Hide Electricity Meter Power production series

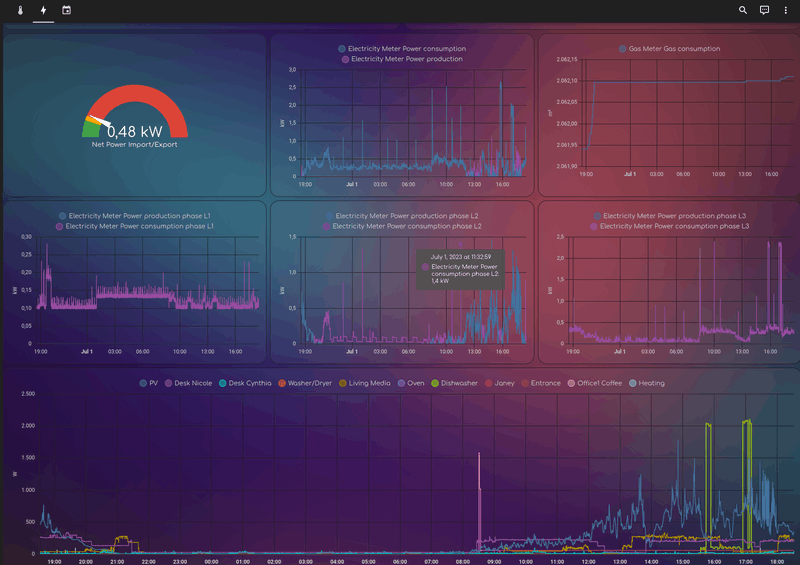402,59
